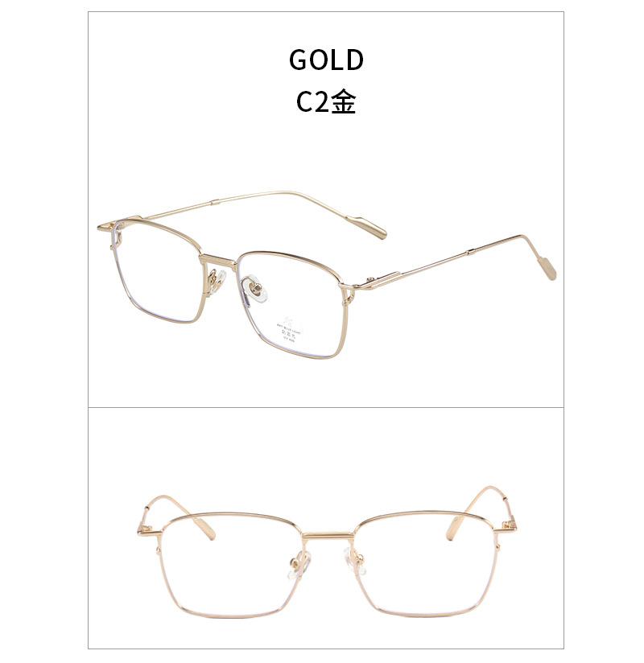
Task: Click the GOLD heading text
Action: point(326,60)
